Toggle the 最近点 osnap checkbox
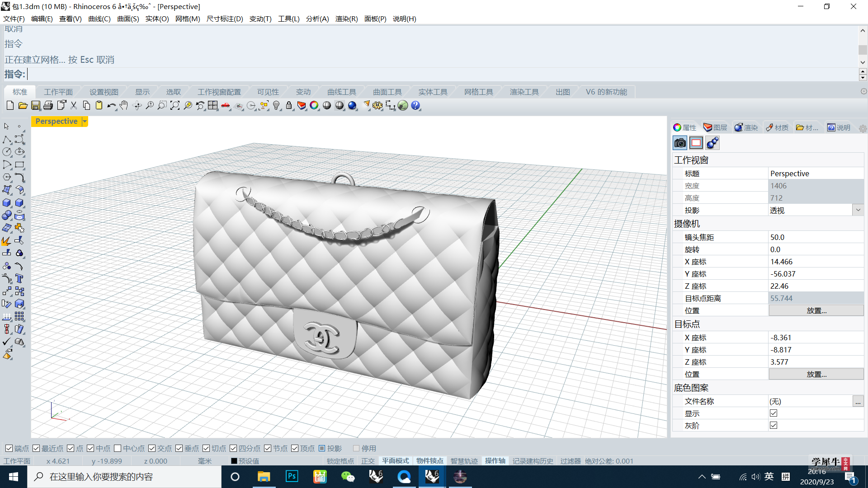The height and width of the screenshot is (488, 868). point(36,448)
